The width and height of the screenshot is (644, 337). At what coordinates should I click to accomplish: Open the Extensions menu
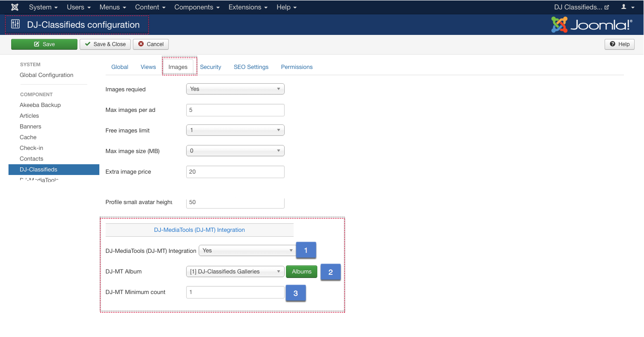pos(248,7)
